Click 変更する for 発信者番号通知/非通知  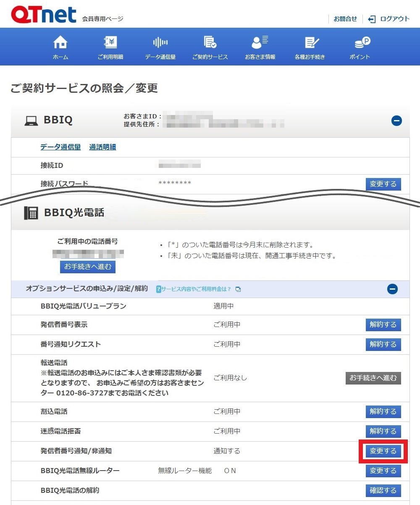(383, 451)
